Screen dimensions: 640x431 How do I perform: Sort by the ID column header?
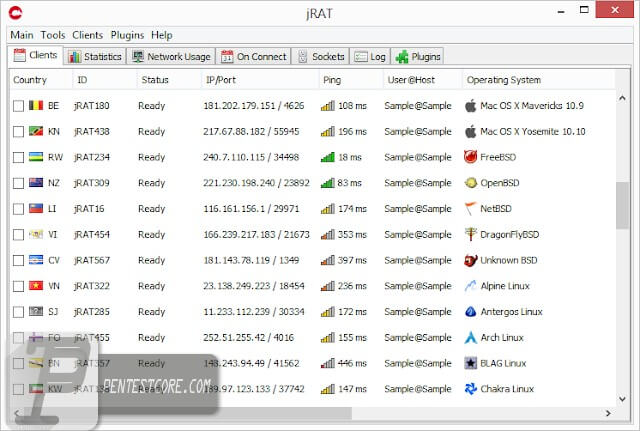coord(104,80)
